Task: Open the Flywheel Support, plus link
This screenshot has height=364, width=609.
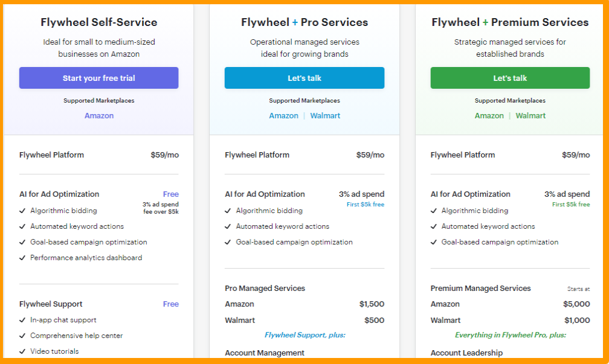Action: [x=304, y=334]
